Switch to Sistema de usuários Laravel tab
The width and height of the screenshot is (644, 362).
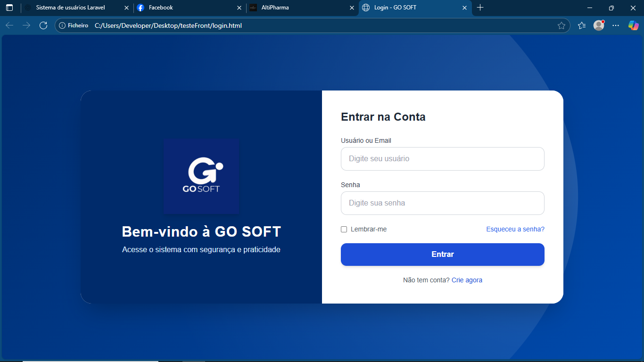pos(76,8)
